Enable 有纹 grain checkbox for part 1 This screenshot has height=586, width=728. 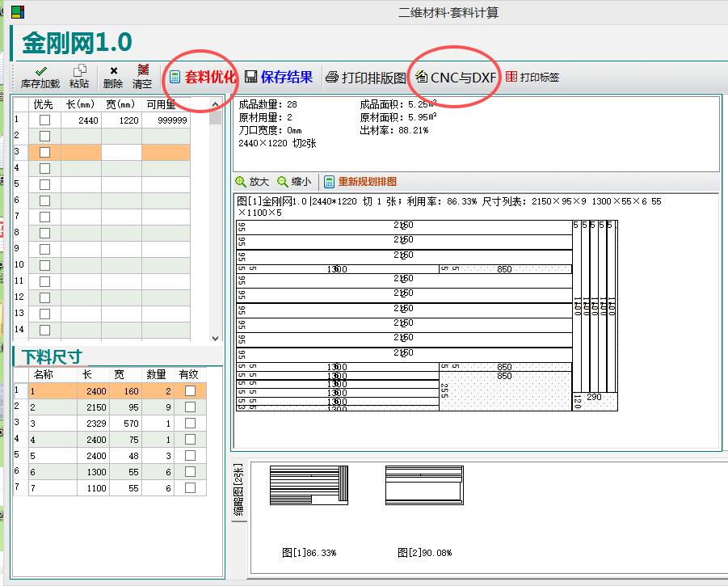(191, 391)
